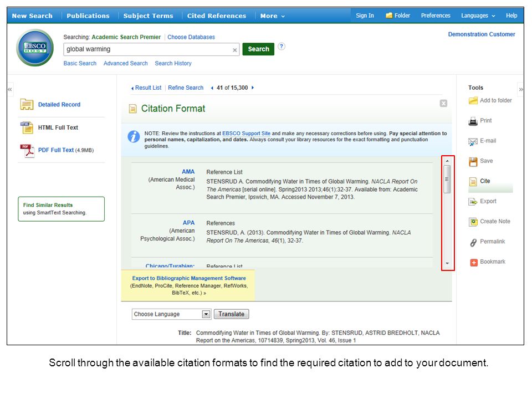Click the Permalink chain icon
Screen dimensions: 532x399
(473, 242)
